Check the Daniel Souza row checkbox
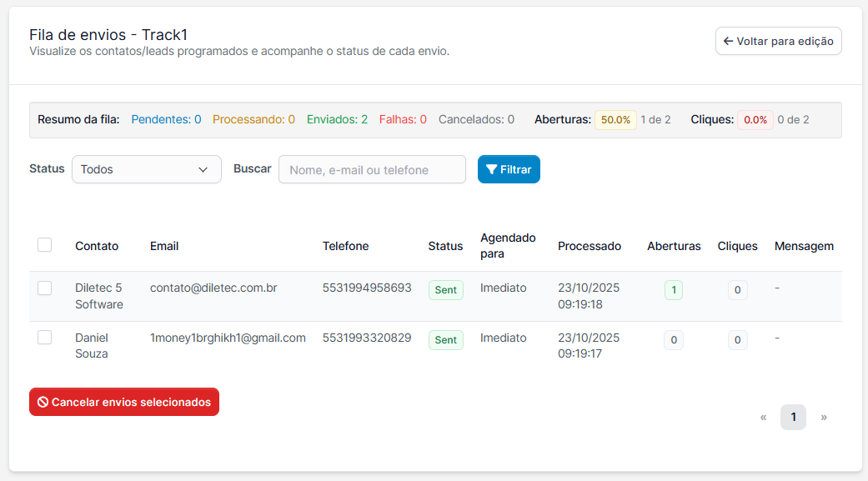Viewport: 868px width, 481px height. 45,338
